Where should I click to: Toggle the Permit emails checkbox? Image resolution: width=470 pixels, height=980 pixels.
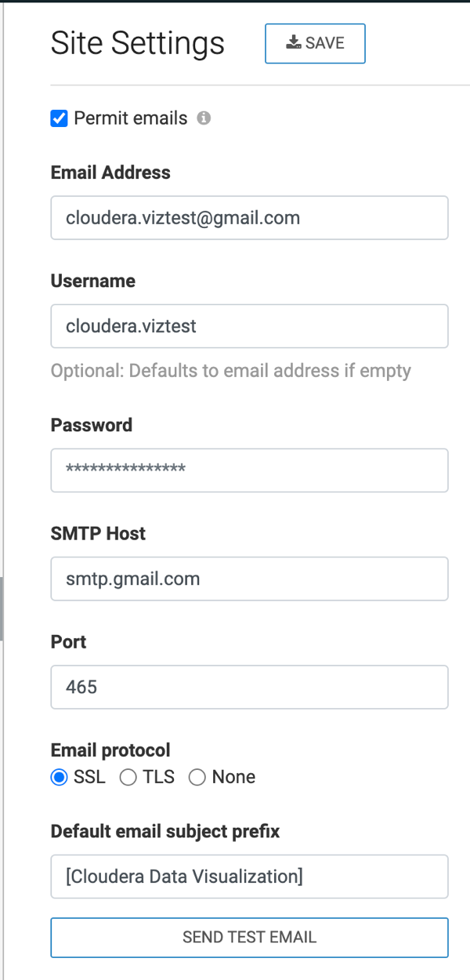coord(59,118)
